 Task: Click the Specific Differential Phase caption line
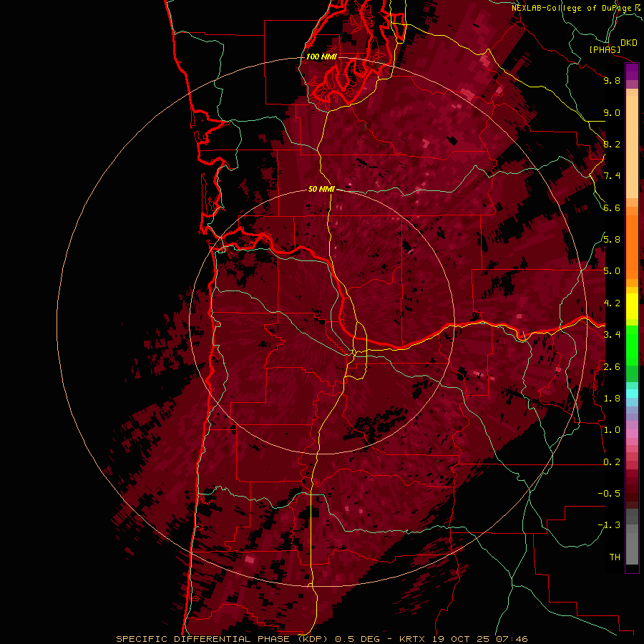tap(321, 639)
